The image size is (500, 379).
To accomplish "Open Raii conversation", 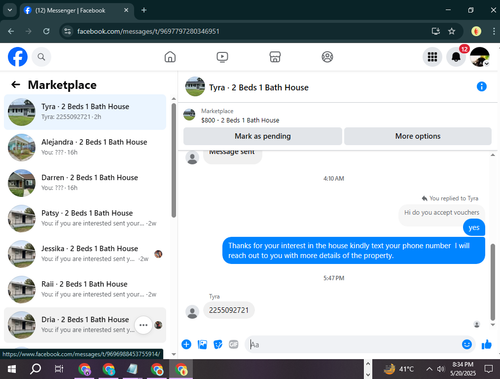I will 85,289.
